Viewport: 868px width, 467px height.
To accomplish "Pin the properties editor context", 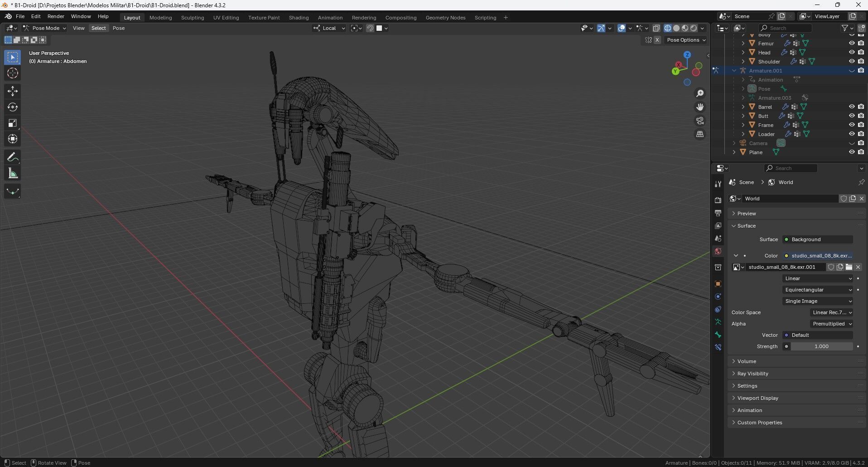I will pos(861,182).
